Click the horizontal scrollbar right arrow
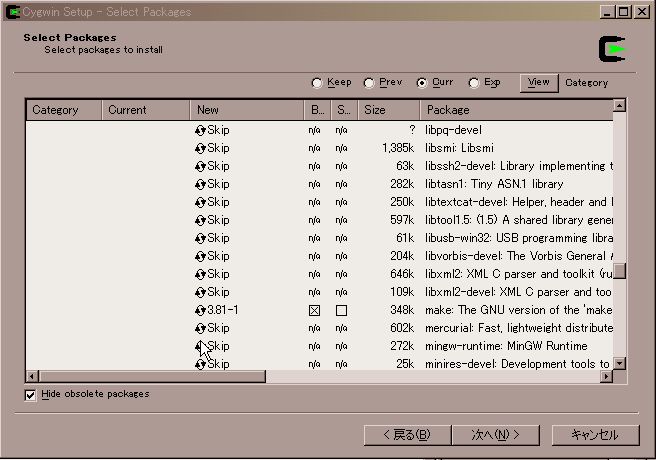The width and height of the screenshot is (656, 460). 604,377
